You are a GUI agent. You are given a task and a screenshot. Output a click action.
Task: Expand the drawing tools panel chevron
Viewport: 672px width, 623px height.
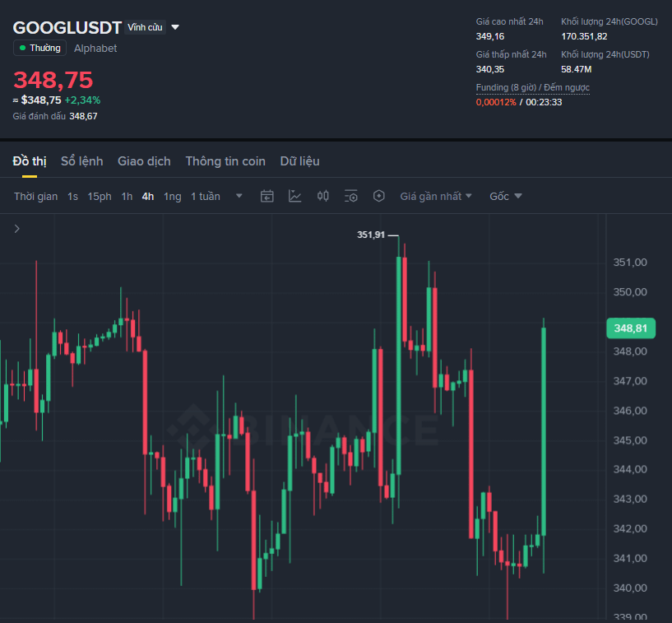[x=16, y=229]
